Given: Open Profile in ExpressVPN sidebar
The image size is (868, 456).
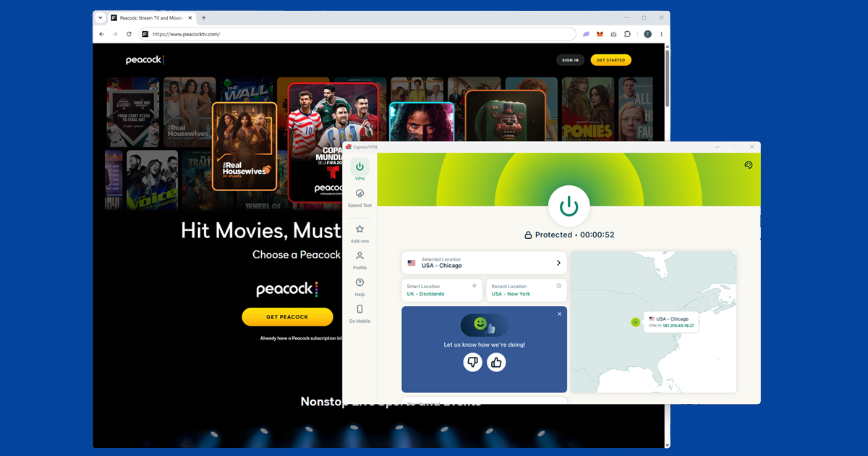Looking at the screenshot, I should tap(359, 260).
